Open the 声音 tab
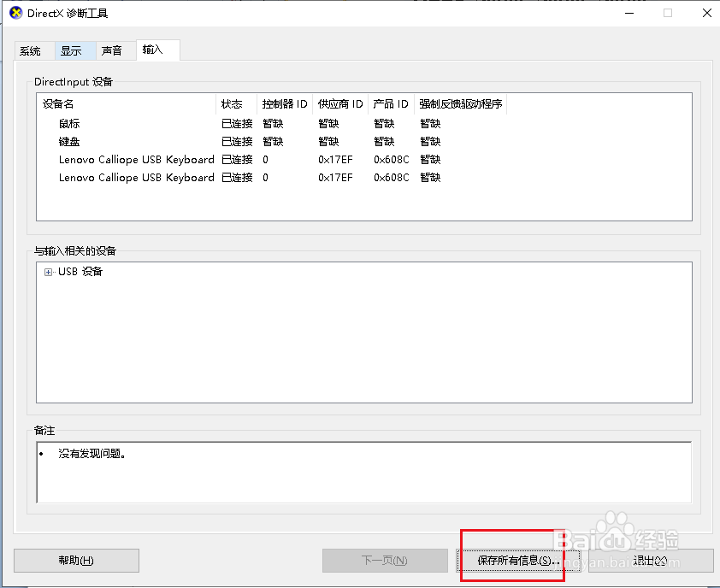 pyautogui.click(x=113, y=50)
